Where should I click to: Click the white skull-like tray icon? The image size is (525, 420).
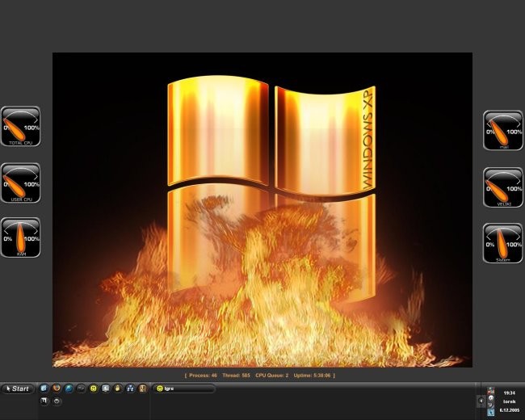491,398
